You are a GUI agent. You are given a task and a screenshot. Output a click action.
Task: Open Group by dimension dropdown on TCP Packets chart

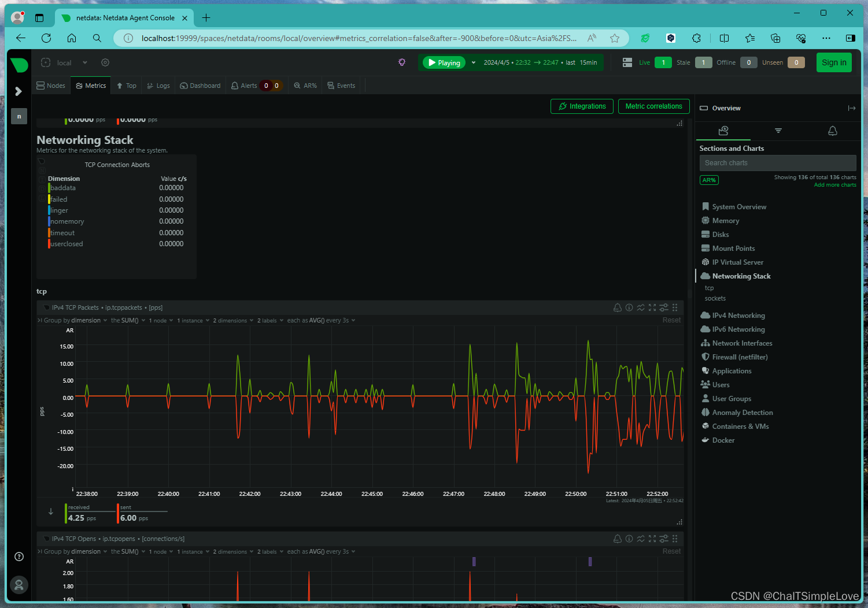click(x=75, y=320)
